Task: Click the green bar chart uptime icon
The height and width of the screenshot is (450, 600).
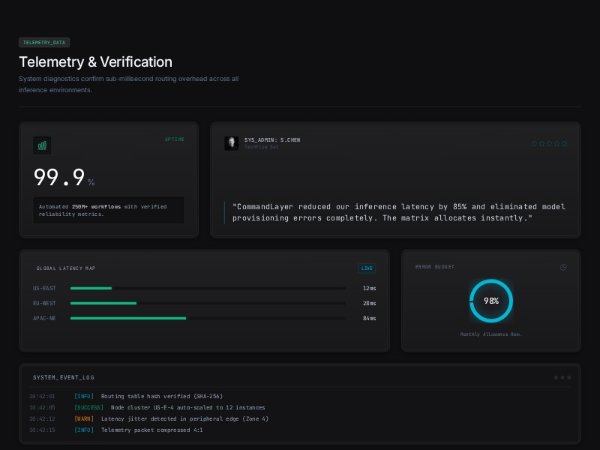Action: (42, 145)
